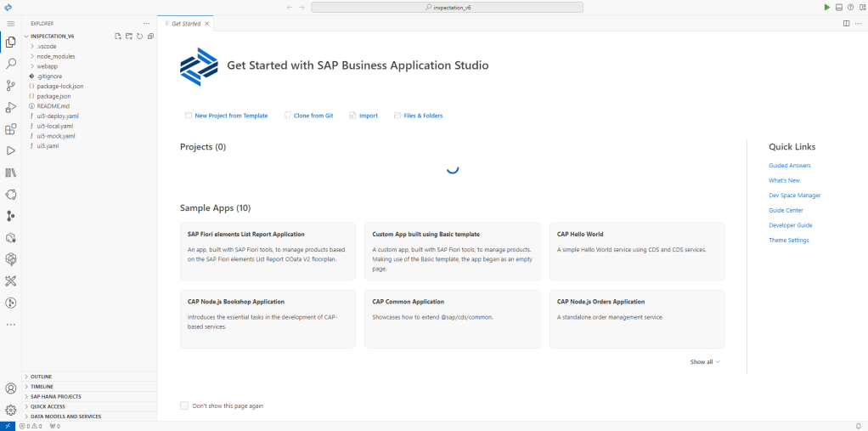Expand Show all sample apps

(x=705, y=362)
